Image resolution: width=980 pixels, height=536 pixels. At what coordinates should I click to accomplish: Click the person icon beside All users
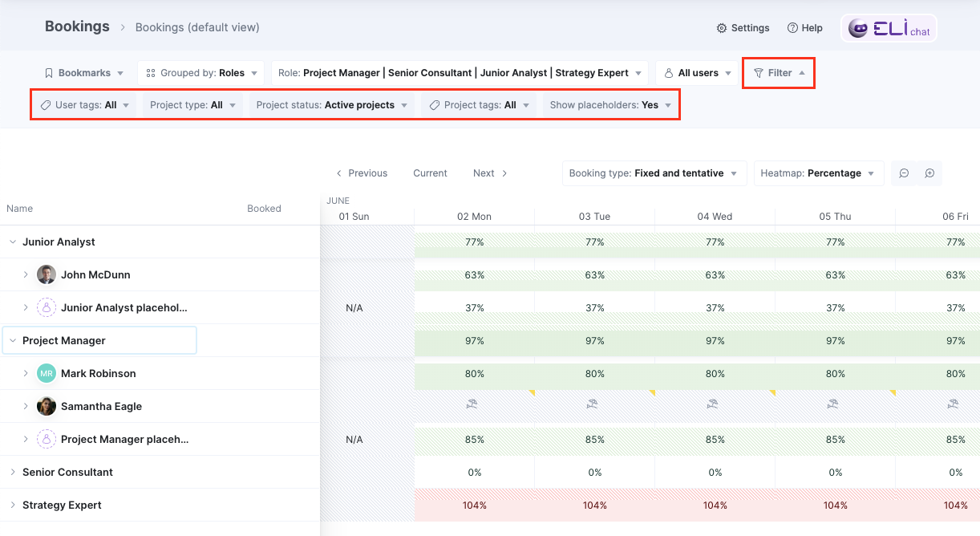tap(669, 73)
